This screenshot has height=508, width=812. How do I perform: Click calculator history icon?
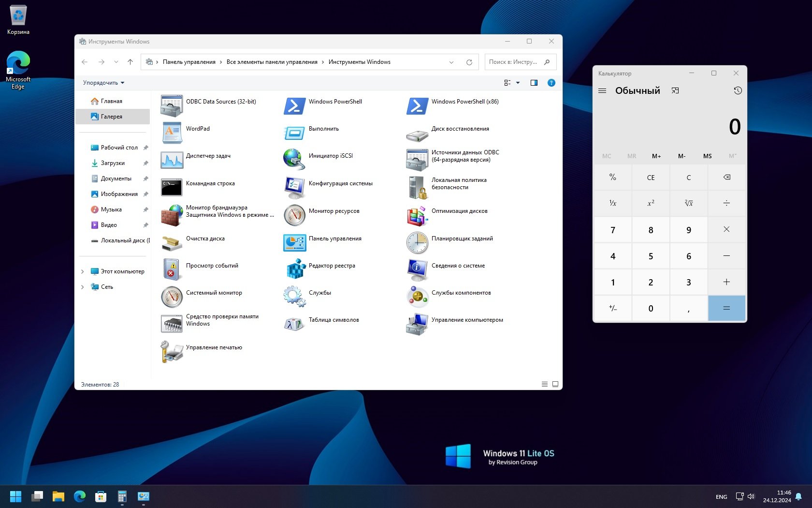pos(738,91)
